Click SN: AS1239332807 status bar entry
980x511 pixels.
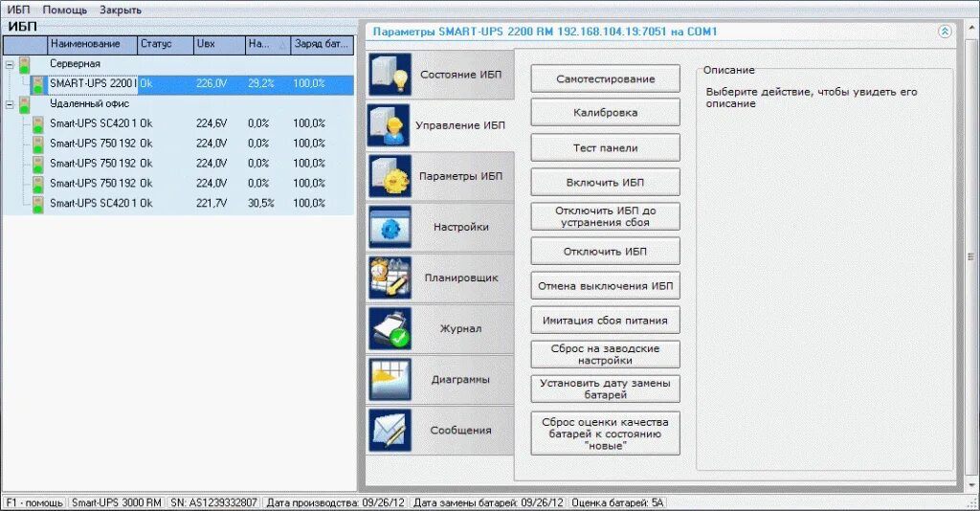(213, 502)
